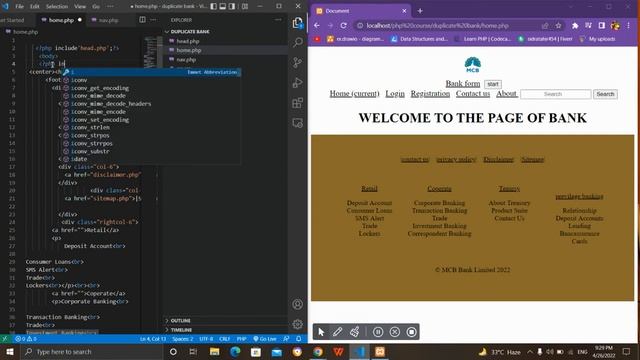
Task: Cancel the screen recording
Action: [395, 332]
